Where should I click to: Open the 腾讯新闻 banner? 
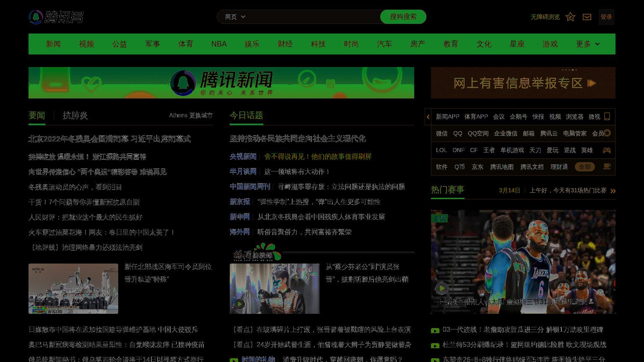[221, 83]
